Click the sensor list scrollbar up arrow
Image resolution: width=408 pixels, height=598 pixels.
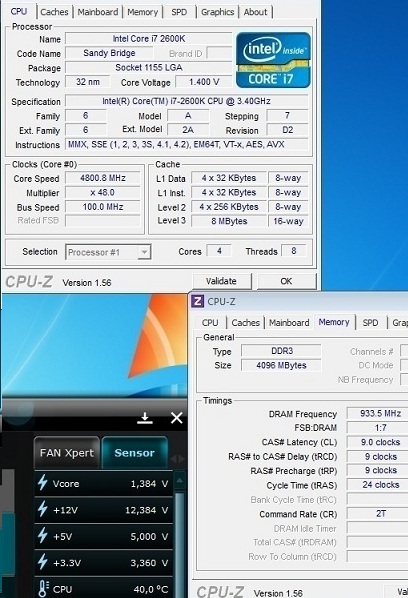pos(180,481)
